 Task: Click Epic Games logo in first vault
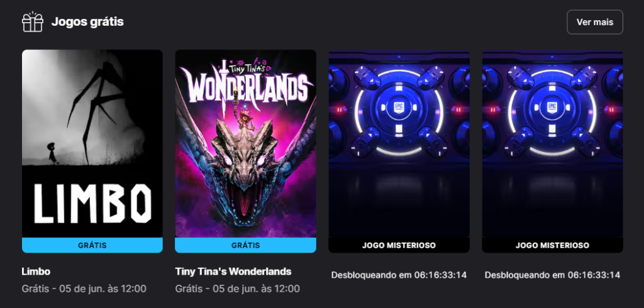[399, 108]
